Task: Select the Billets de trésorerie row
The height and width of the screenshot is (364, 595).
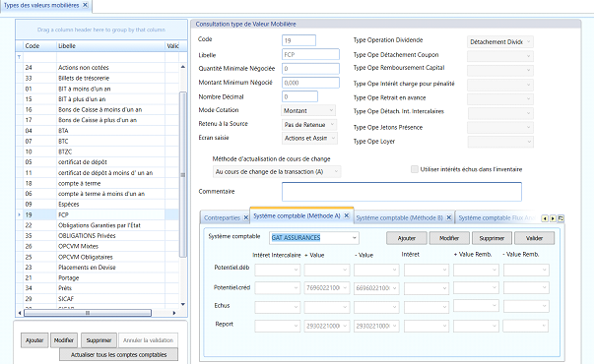Action: pos(98,78)
